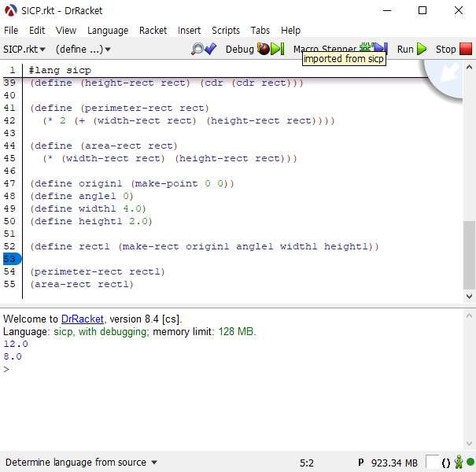Click the empty box in status bar
476x472 pixels.
click(432, 463)
